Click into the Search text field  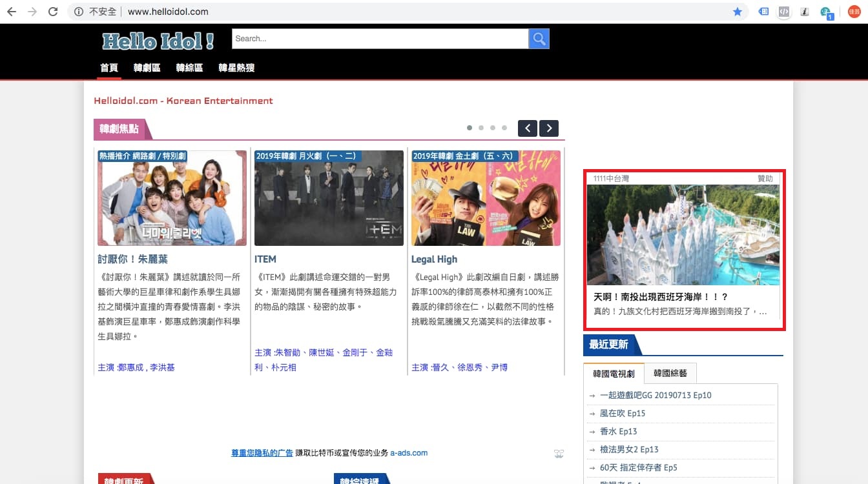(x=380, y=39)
